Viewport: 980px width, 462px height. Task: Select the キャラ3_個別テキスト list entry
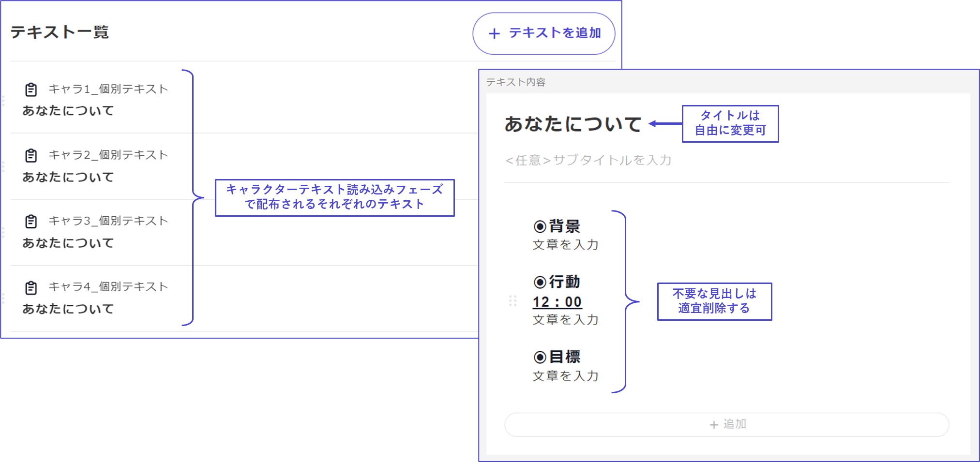pyautogui.click(x=97, y=232)
